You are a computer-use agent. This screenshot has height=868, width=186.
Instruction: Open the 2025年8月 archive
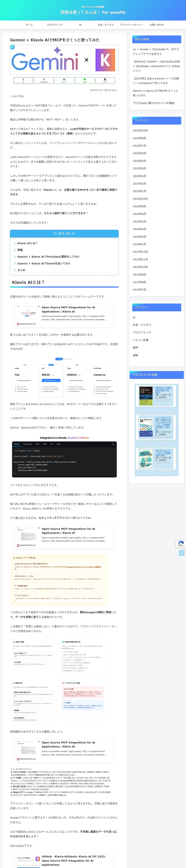pyautogui.click(x=139, y=138)
